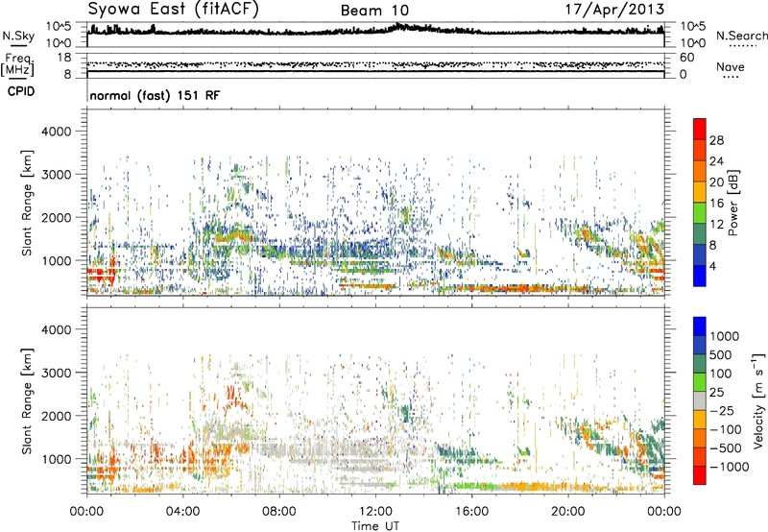Click the dotted line sample under Nave
768x532 pixels.
point(731,78)
